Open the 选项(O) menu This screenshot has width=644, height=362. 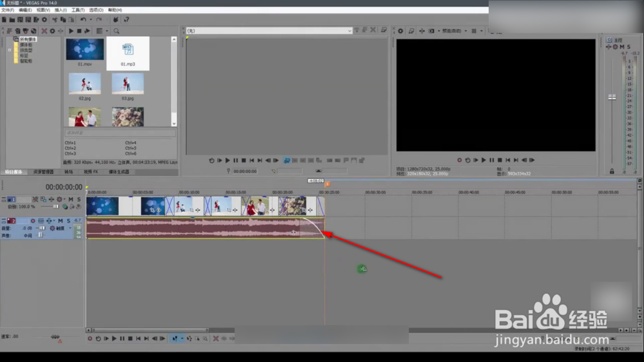click(x=96, y=10)
